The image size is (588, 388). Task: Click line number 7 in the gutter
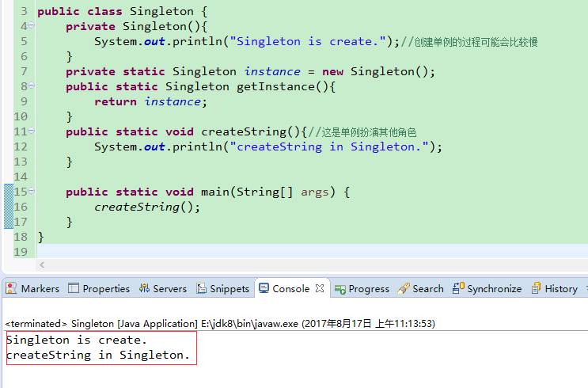click(x=24, y=71)
